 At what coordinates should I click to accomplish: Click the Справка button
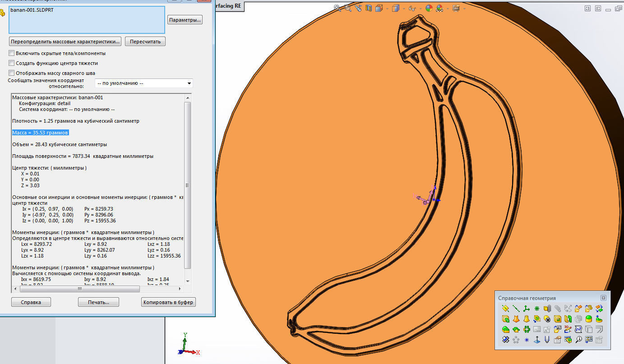click(31, 302)
